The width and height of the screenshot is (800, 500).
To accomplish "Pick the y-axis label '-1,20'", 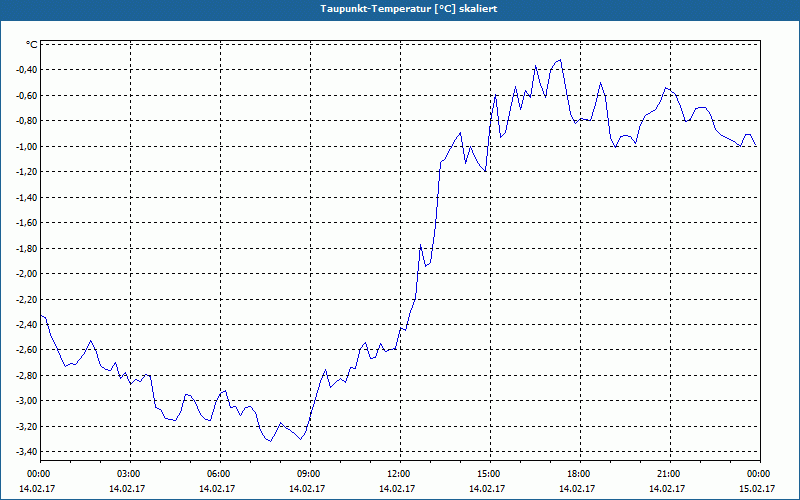I will (28, 172).
